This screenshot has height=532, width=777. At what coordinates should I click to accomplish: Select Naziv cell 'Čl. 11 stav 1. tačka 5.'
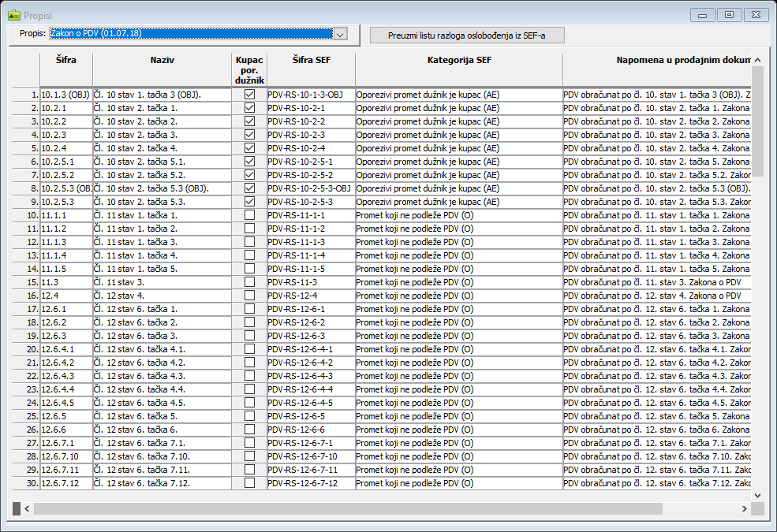pyautogui.click(x=162, y=269)
